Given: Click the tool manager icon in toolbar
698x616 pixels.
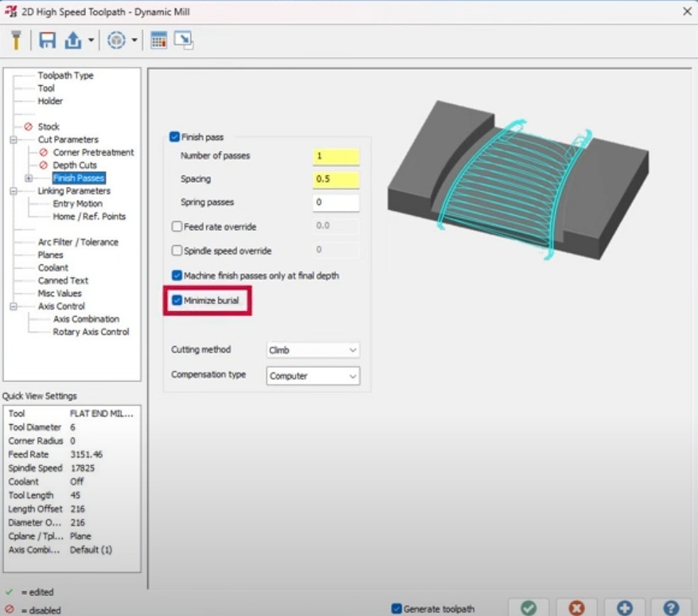Looking at the screenshot, I should [16, 40].
